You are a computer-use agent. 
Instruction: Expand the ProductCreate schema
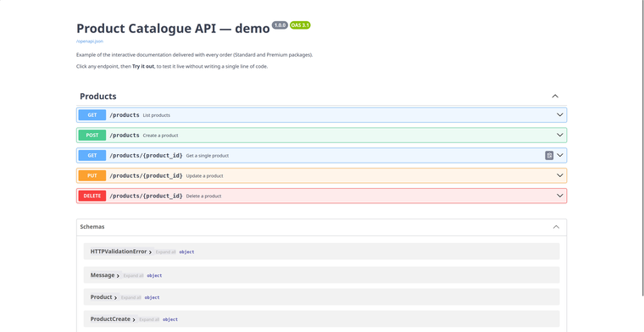pos(113,319)
